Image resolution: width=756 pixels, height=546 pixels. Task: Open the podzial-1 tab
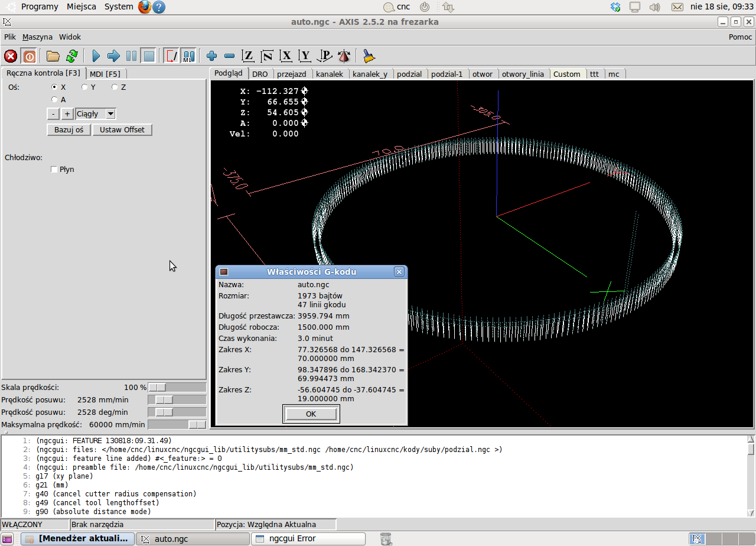pos(447,74)
